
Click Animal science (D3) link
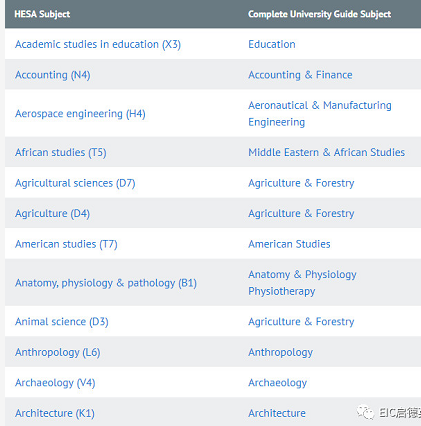[62, 322]
